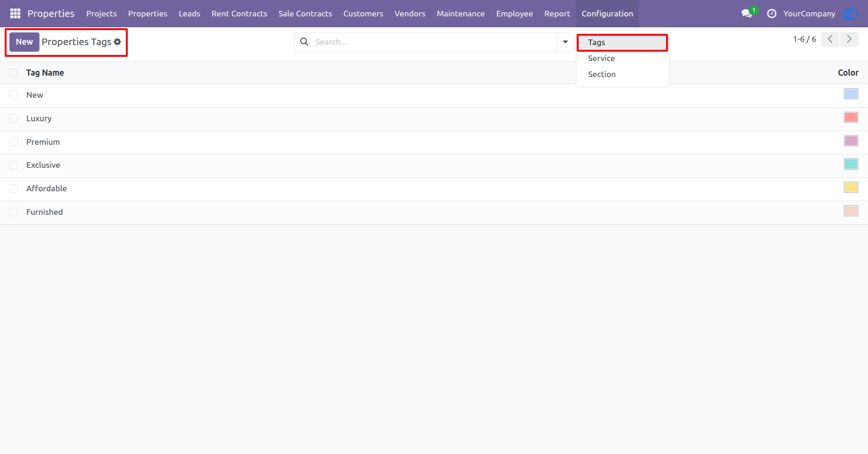Screen dimensions: 868x454
Task: Open the Employee menu
Action: click(x=514, y=14)
